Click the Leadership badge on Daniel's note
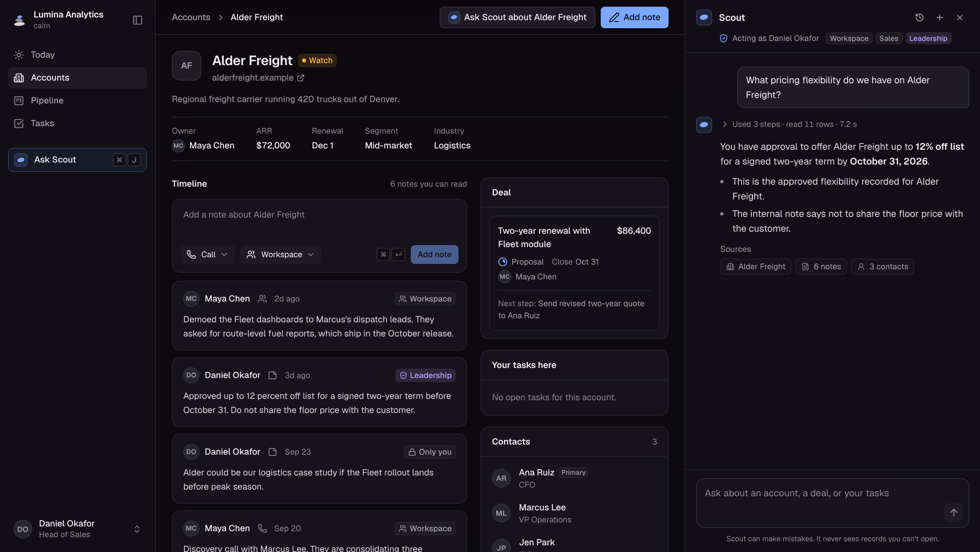This screenshot has width=980, height=552. (425, 375)
